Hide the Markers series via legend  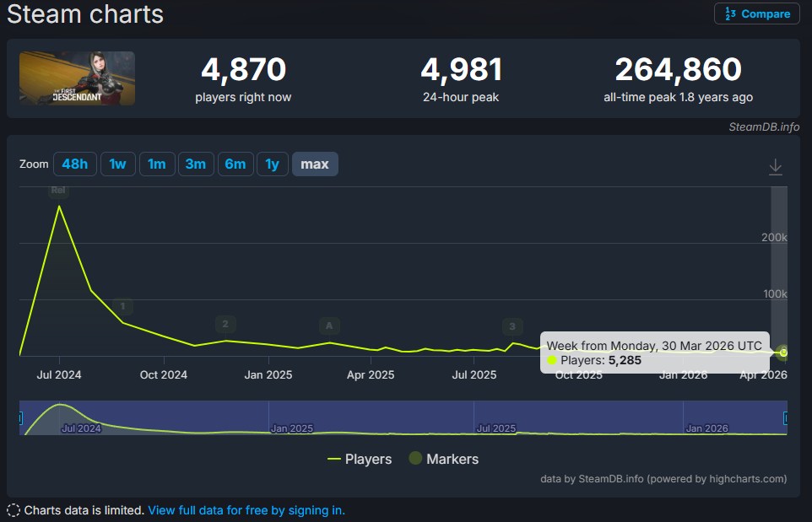pos(443,459)
